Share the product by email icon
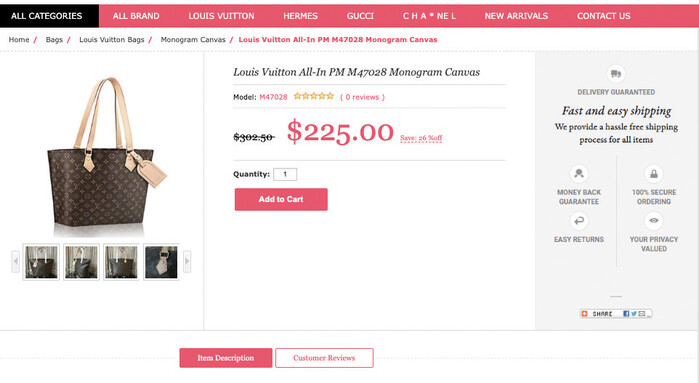This screenshot has width=699, height=383. [x=641, y=314]
